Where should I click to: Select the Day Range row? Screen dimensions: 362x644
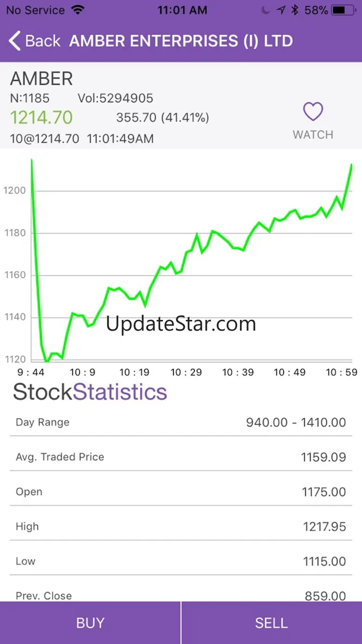181,422
